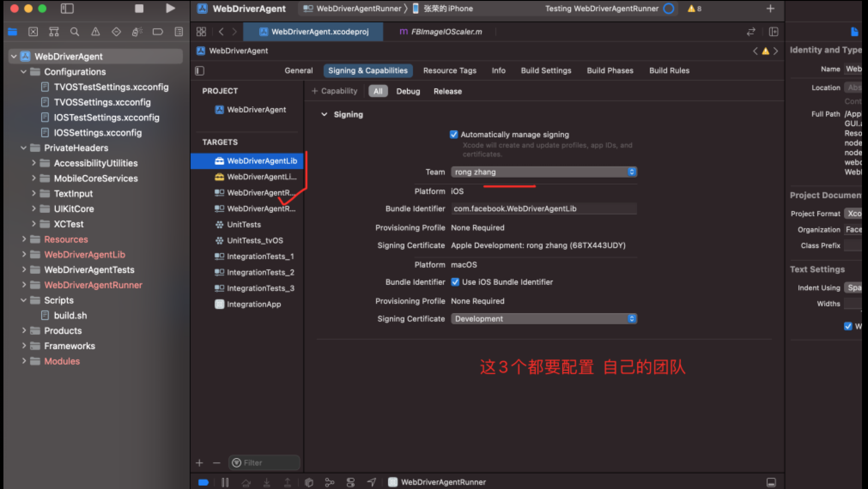Open the File inspector icon
Image resolution: width=868 pixels, height=489 pixels.
point(854,32)
